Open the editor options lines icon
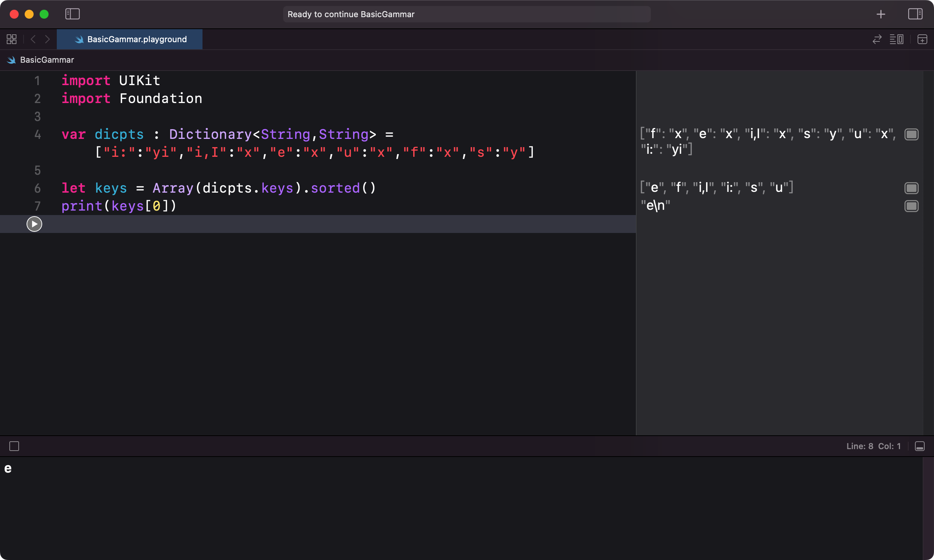This screenshot has height=560, width=934. 897,39
